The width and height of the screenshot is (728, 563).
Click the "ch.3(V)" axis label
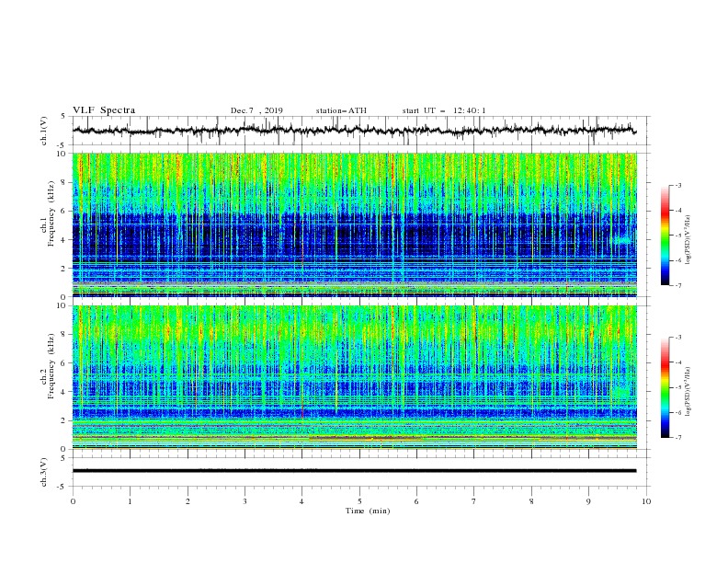(44, 472)
